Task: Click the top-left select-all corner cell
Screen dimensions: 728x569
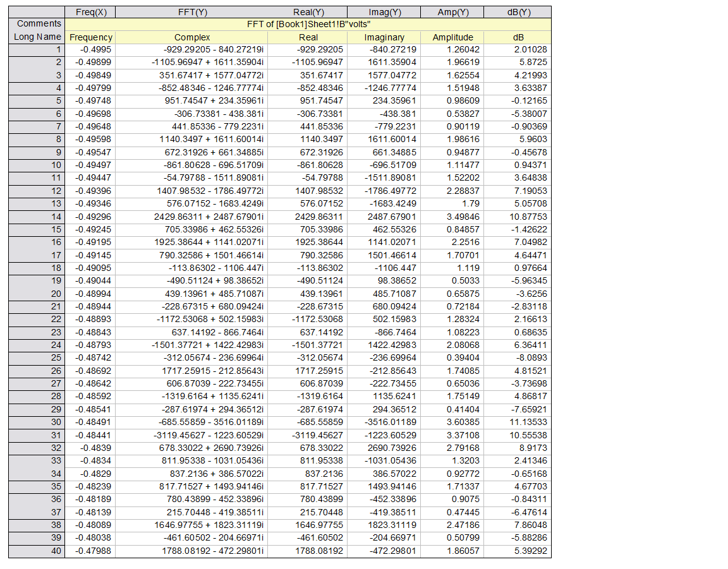Action: (37, 12)
